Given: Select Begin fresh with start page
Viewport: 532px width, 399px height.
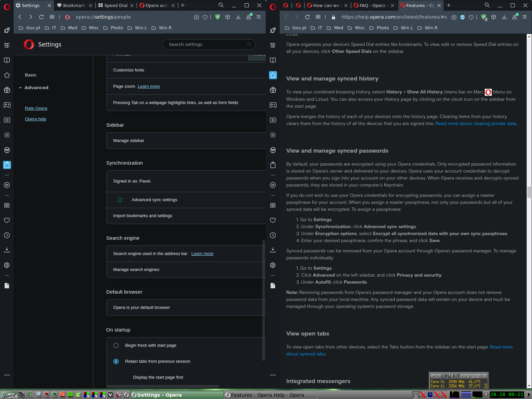Looking at the screenshot, I should [116, 345].
